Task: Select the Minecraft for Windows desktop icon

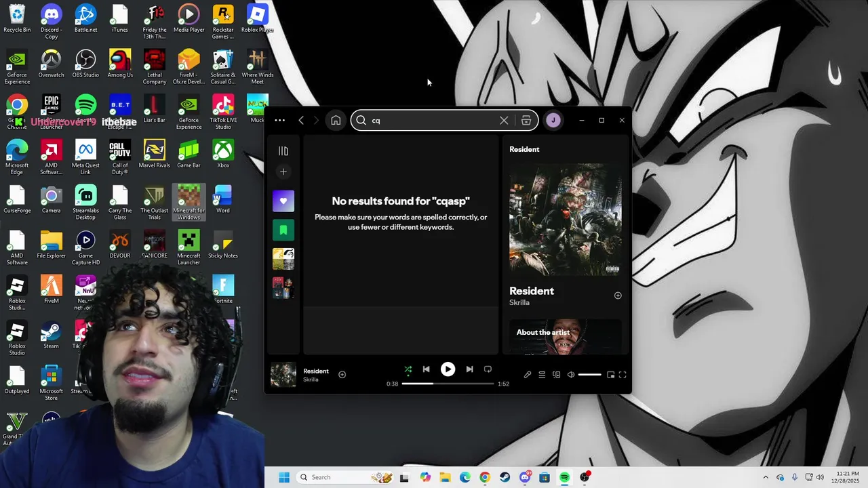Action: click(x=189, y=203)
